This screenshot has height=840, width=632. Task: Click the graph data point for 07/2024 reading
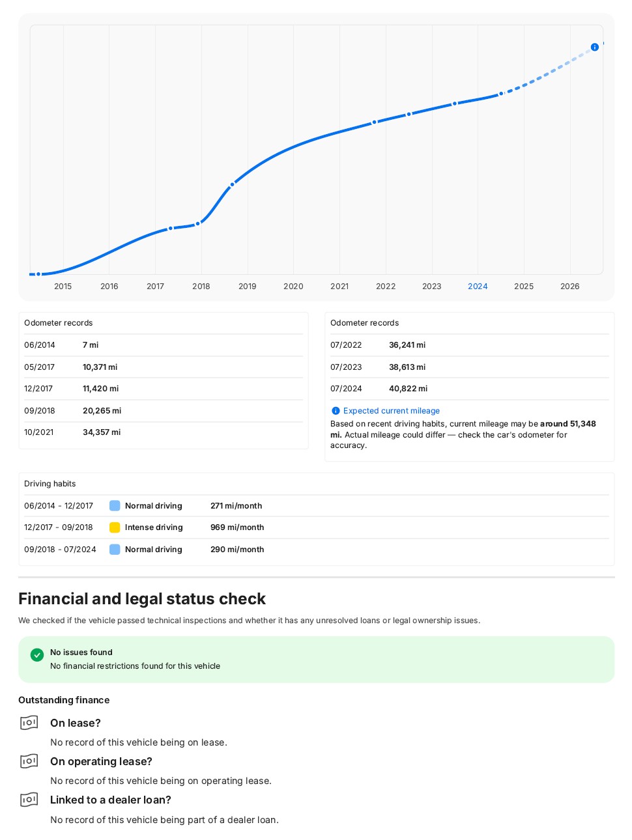(x=501, y=94)
